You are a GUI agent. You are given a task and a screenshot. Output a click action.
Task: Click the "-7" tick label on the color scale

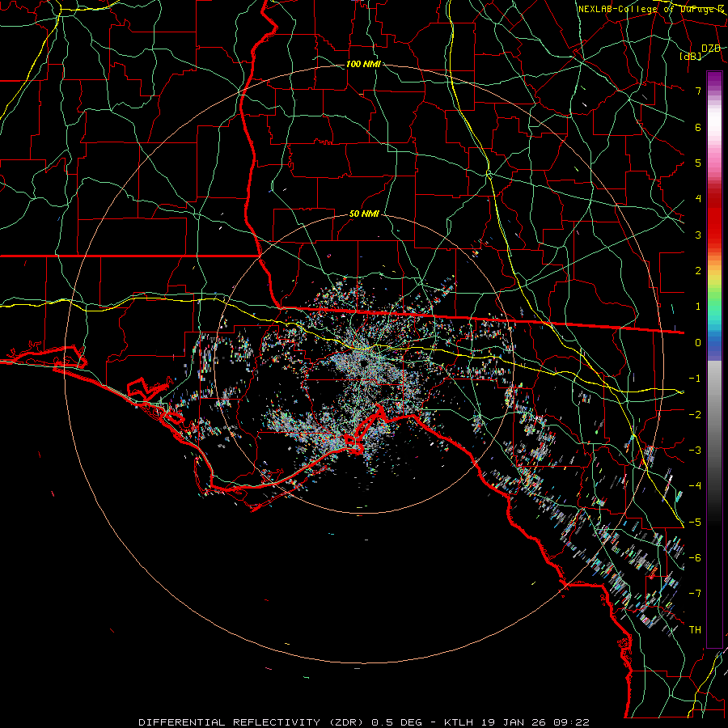tap(695, 594)
